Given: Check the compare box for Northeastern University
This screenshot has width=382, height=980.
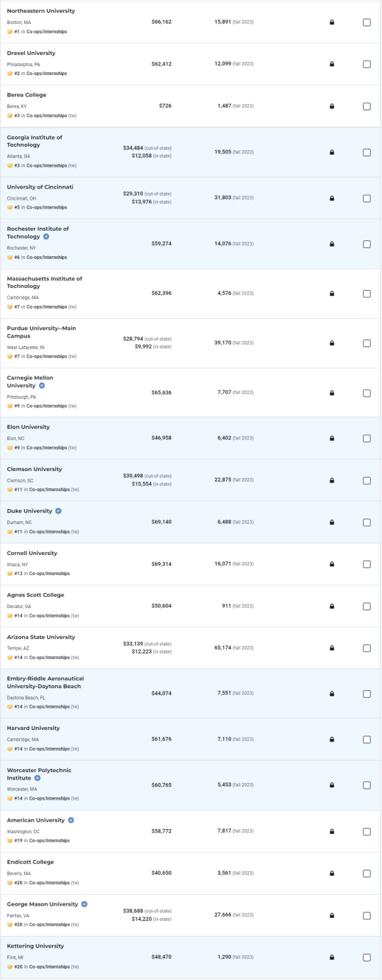Looking at the screenshot, I should [x=367, y=22].
